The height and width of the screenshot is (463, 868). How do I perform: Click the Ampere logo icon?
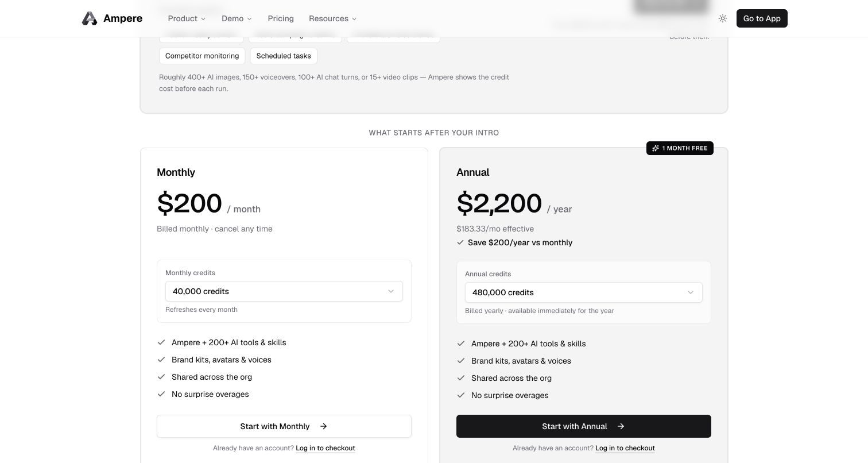click(x=90, y=18)
